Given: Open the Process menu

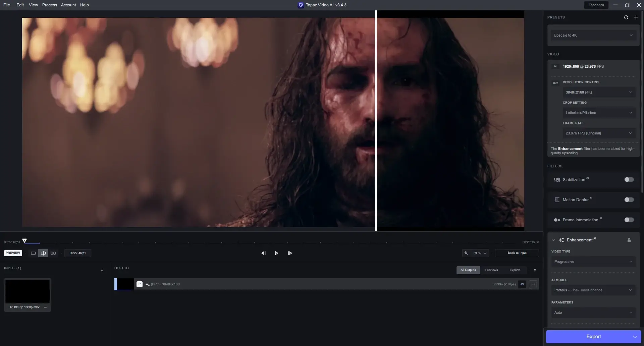Looking at the screenshot, I should pos(50,5).
